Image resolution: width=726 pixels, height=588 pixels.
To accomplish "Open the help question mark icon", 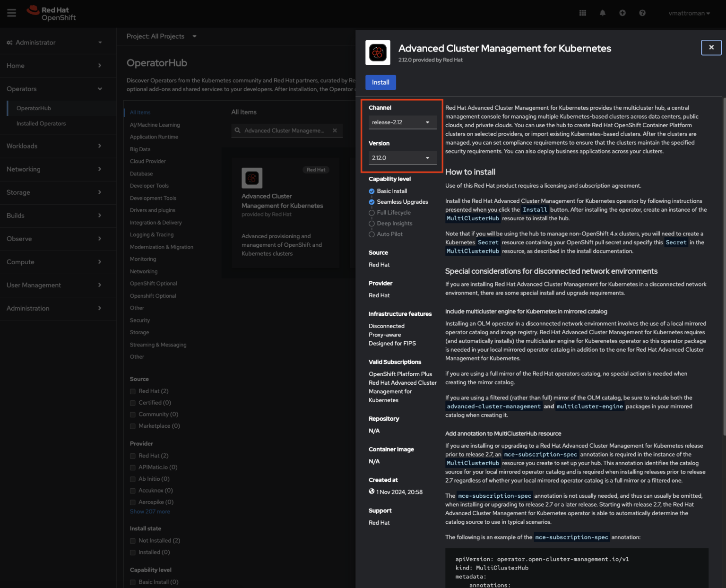I will 642,13.
